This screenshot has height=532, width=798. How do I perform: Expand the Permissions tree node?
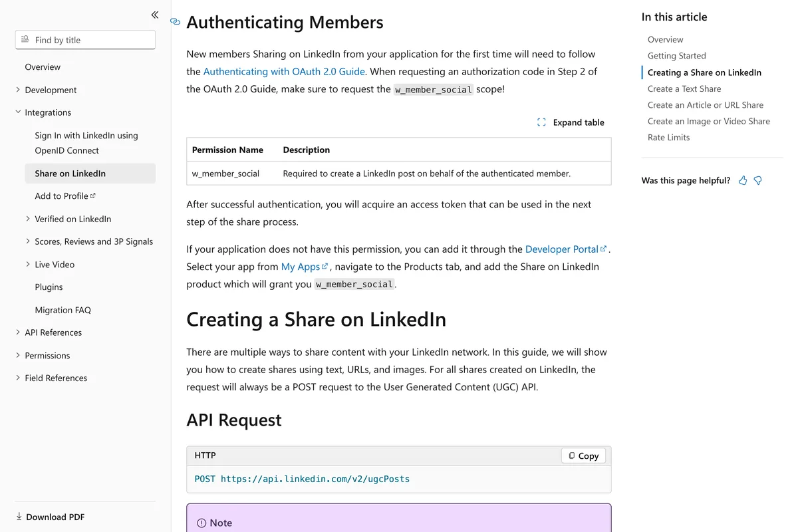click(18, 355)
